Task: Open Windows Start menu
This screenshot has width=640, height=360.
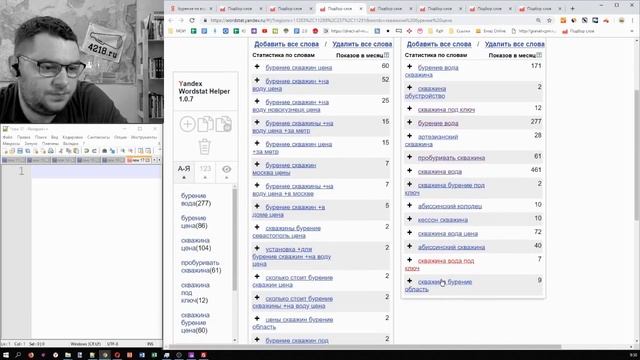Action: (6, 355)
